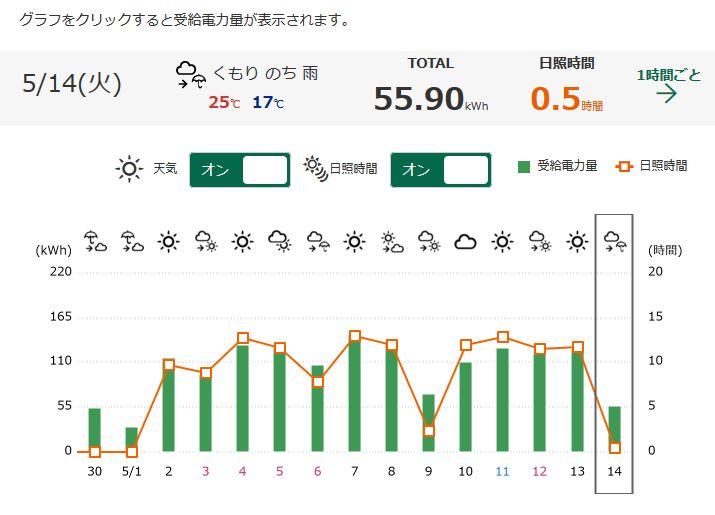Click the weather icon above day 3
The height and width of the screenshot is (515, 715).
coord(206,242)
